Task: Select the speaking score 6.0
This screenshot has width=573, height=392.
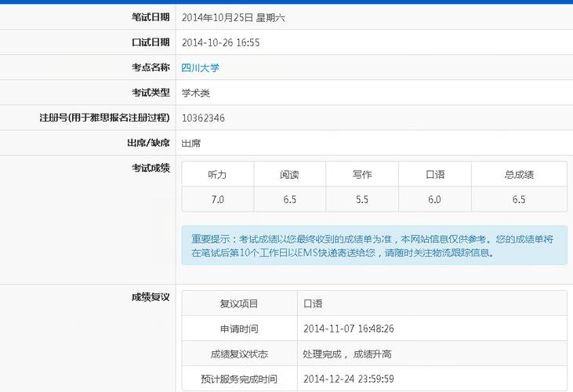Action: click(434, 199)
